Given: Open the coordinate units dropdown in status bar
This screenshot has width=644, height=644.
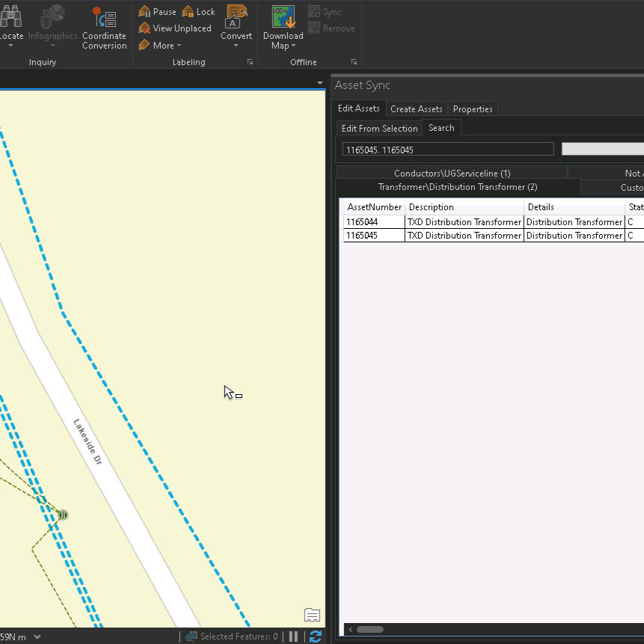Looking at the screenshot, I should click(x=37, y=637).
